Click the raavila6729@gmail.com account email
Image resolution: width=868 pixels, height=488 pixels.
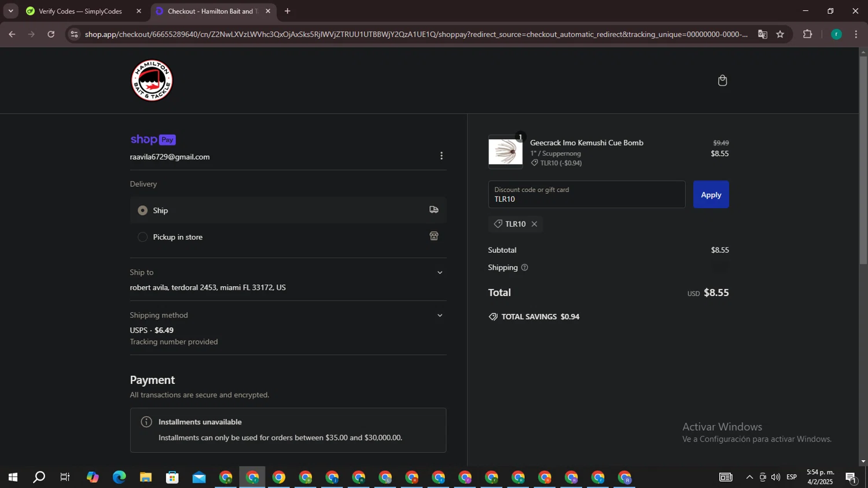pyautogui.click(x=170, y=157)
